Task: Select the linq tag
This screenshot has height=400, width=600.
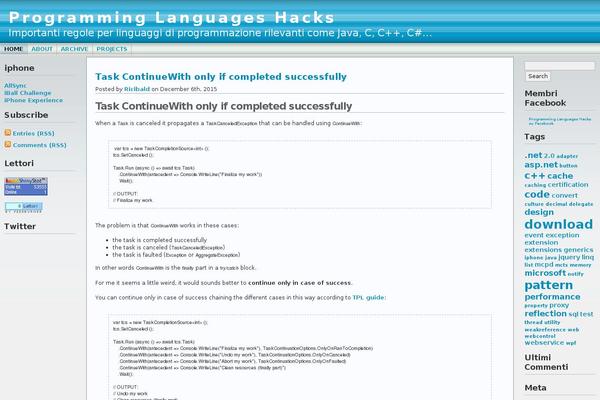Action: click(x=588, y=257)
